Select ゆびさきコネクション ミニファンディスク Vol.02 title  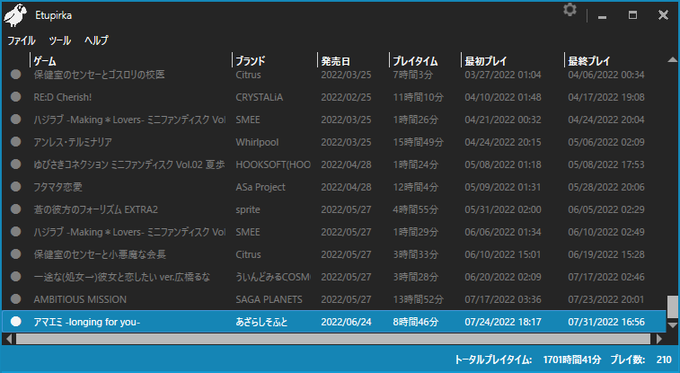tap(129, 164)
